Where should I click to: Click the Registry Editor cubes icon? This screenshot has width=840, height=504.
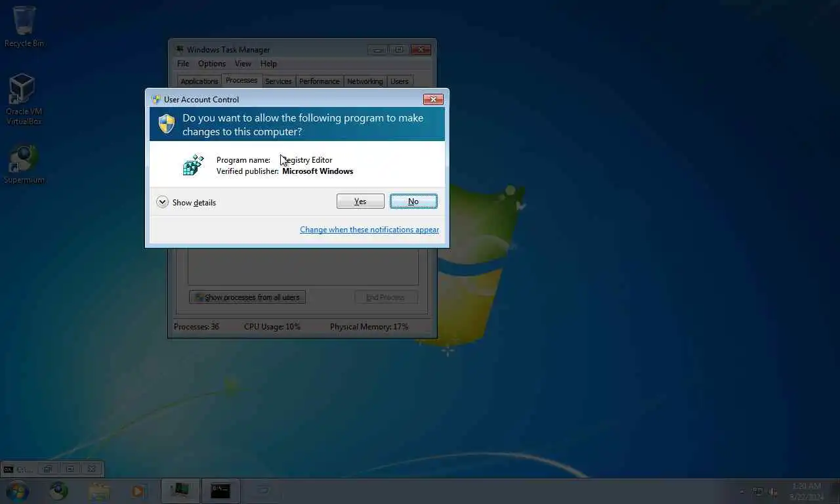coord(193,165)
